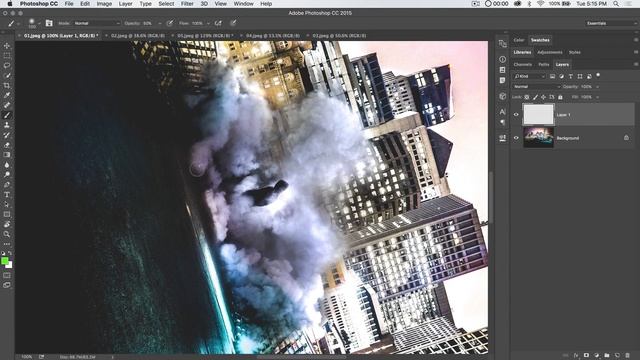Viewport: 640px width, 360px height.
Task: Select the Gradient tool
Action: pos(7,155)
